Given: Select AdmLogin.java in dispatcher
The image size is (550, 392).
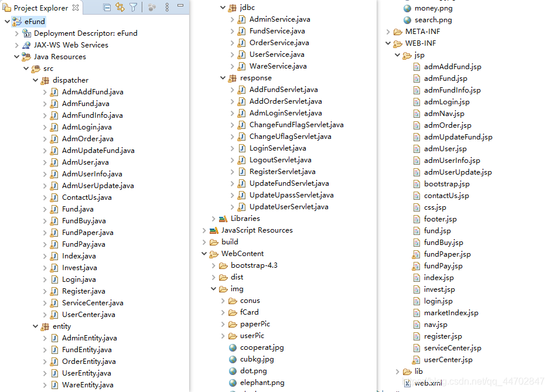Looking at the screenshot, I should click(87, 127).
